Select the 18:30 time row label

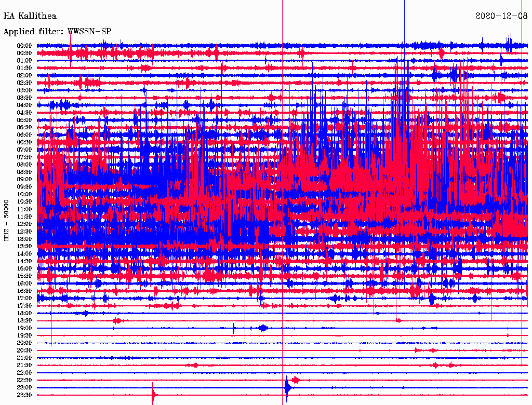pyautogui.click(x=24, y=320)
